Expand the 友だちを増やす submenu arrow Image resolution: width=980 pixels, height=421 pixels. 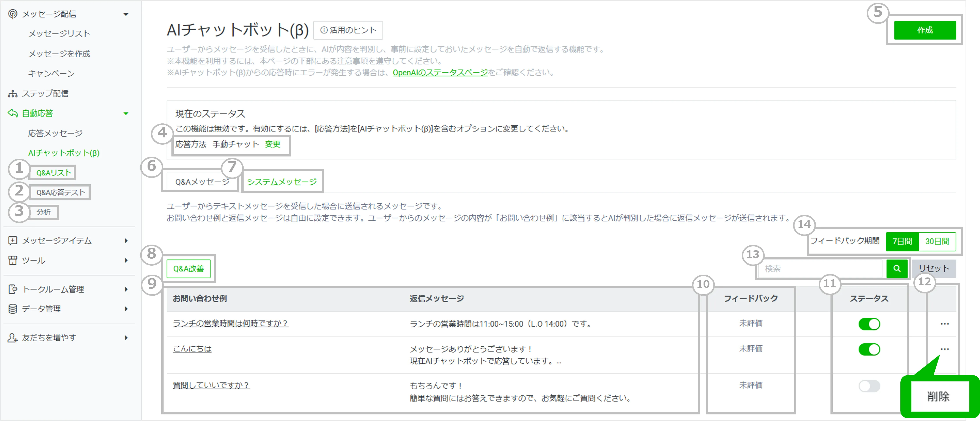coord(126,338)
